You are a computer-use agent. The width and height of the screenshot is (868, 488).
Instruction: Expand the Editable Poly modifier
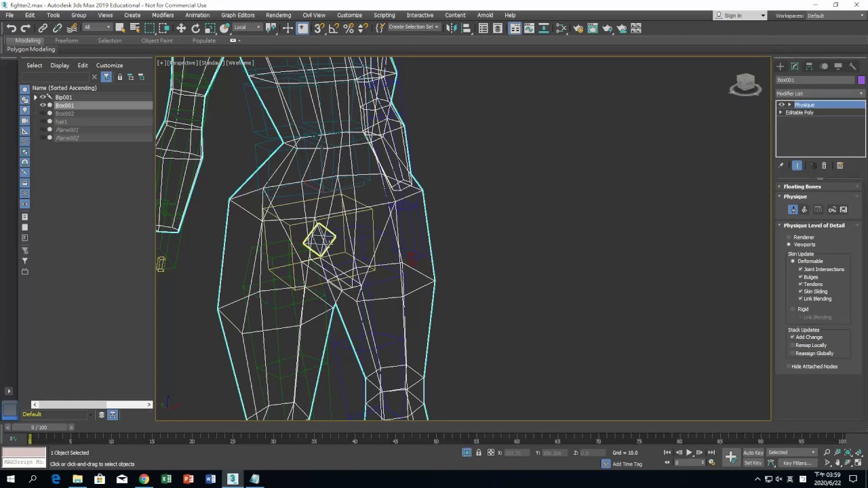click(781, 113)
